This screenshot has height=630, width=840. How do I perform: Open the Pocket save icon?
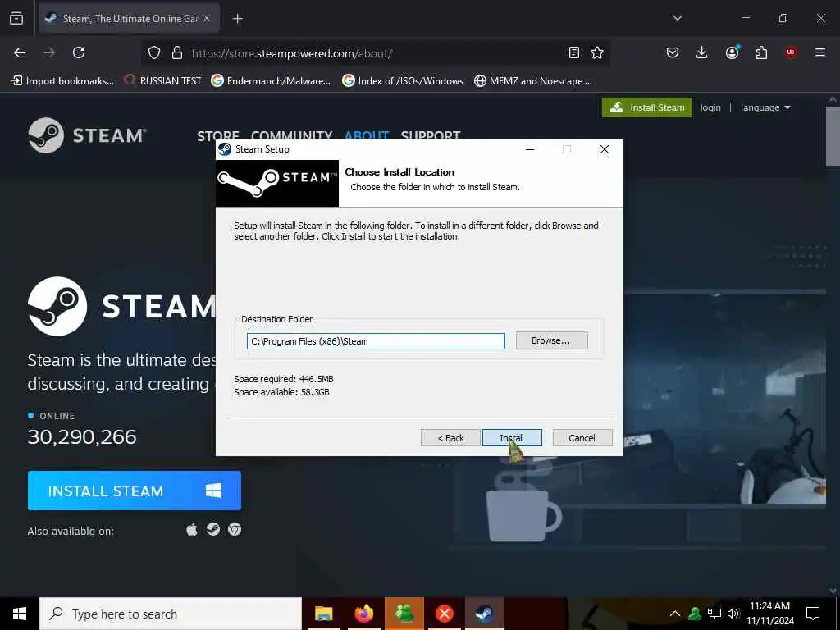(x=673, y=52)
